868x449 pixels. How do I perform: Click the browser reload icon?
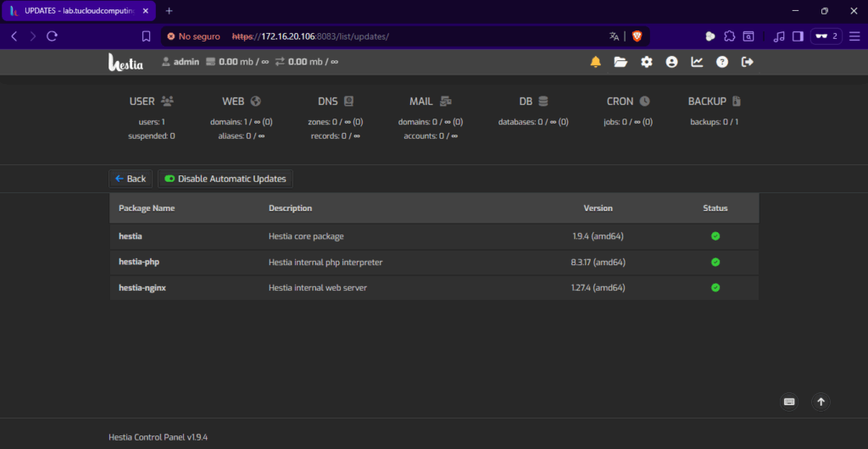pos(52,36)
